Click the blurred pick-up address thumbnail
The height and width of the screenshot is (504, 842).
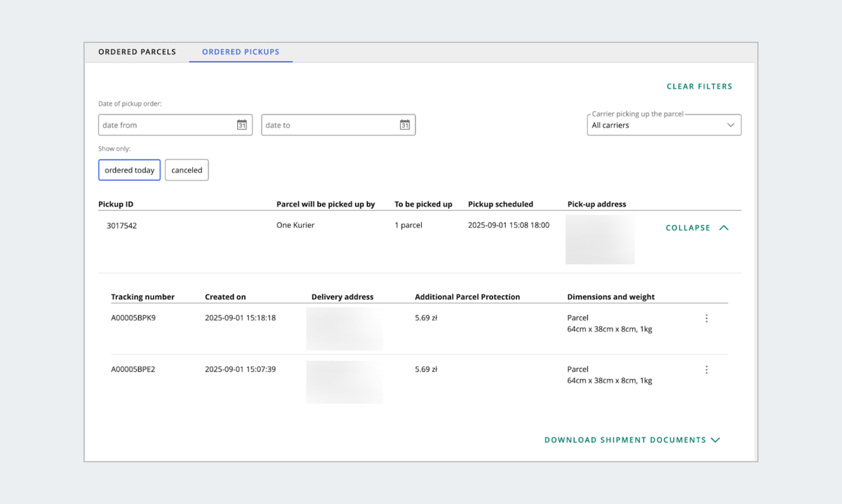(x=600, y=240)
